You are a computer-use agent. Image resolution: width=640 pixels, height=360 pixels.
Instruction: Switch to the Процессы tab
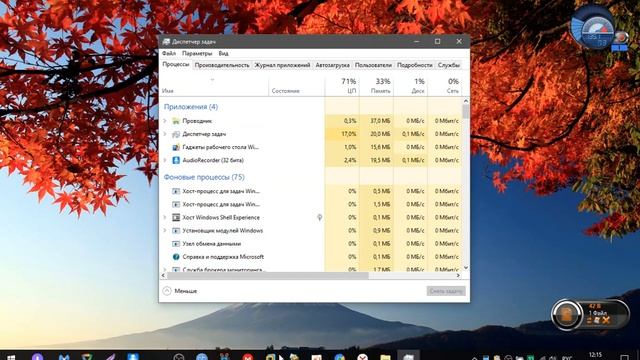point(176,64)
